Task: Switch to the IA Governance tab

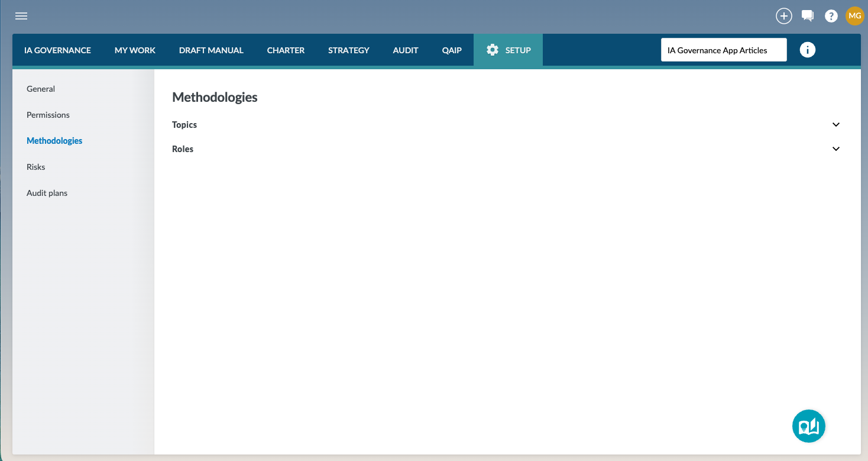Action: 57,50
